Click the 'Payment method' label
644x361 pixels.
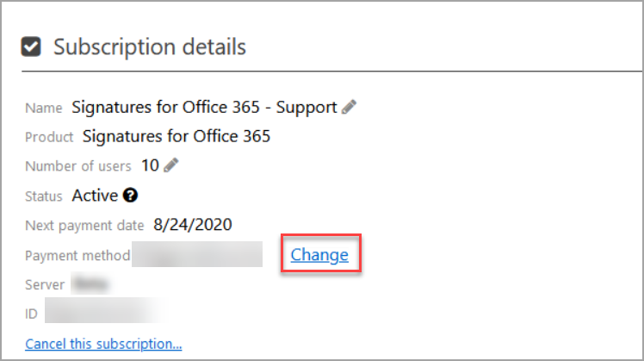[77, 256]
